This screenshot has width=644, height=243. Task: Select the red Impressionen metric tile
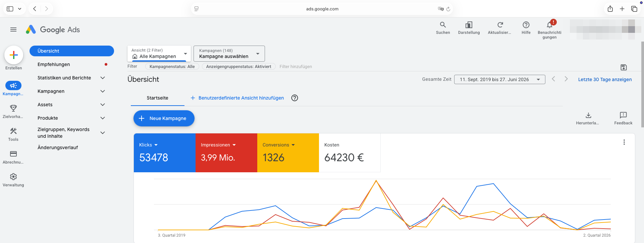click(226, 153)
